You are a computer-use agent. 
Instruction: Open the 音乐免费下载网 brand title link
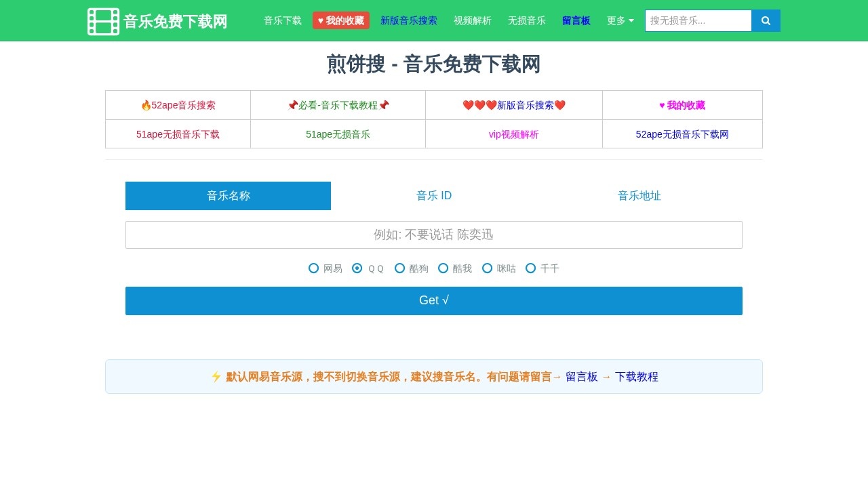click(x=175, y=22)
